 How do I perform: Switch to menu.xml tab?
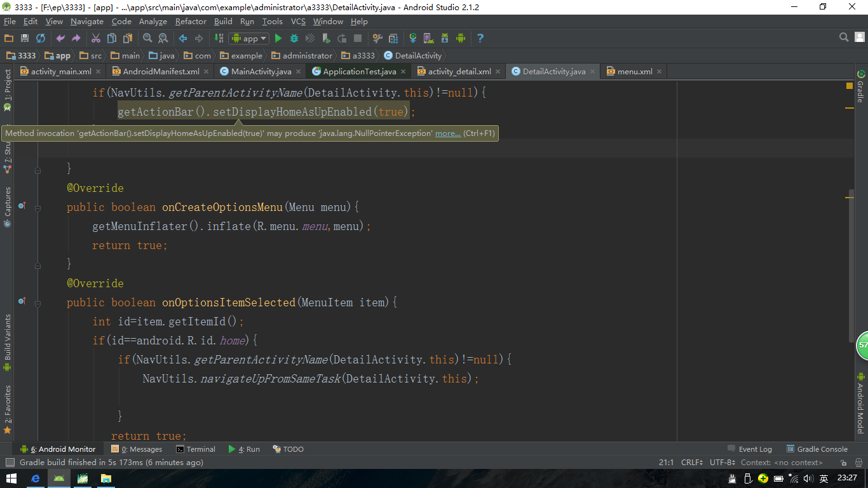coord(634,71)
